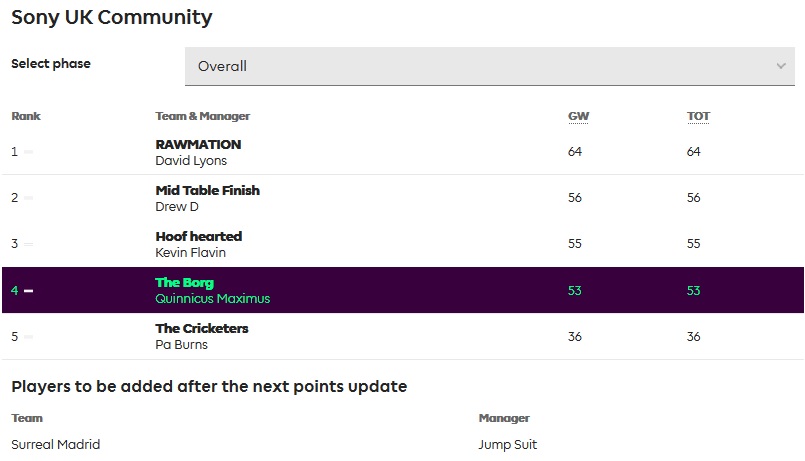The image size is (805, 461).
Task: Open Mid Table Finish team
Action: click(207, 190)
